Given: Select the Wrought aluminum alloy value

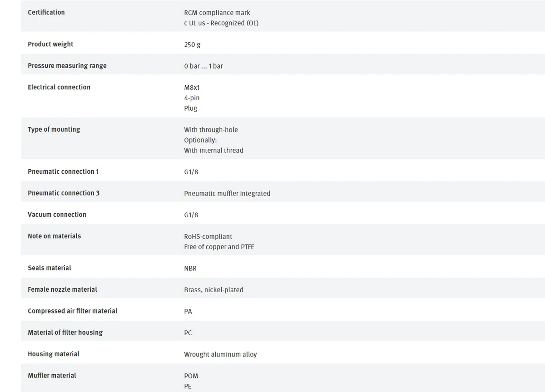Looking at the screenshot, I should (220, 354).
